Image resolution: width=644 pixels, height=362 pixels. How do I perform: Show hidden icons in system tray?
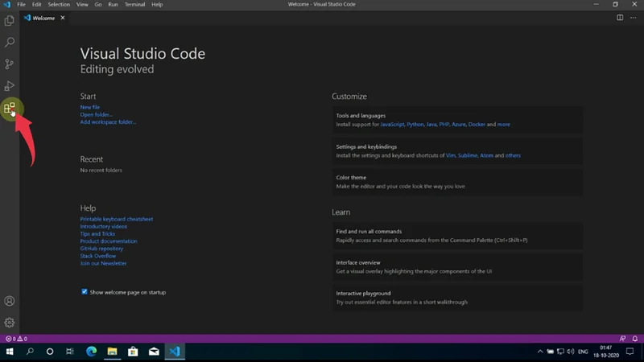click(x=539, y=352)
